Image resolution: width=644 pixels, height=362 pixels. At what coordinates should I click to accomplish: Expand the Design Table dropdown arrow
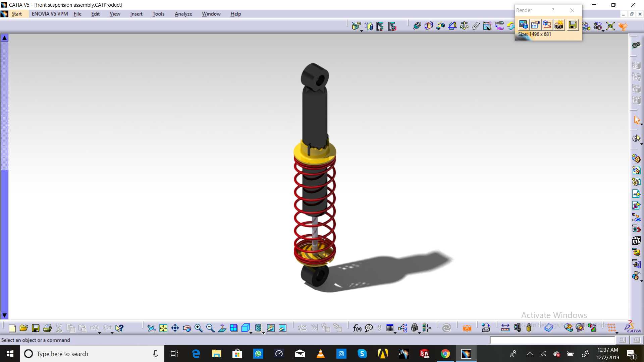[395, 333]
